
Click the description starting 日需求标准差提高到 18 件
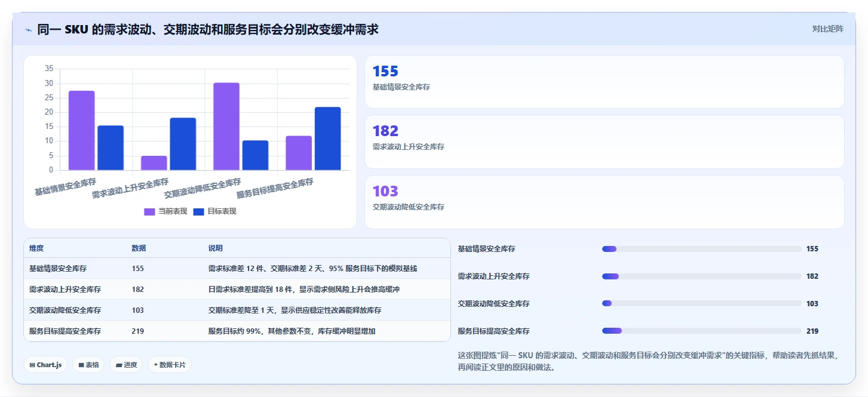pos(303,290)
